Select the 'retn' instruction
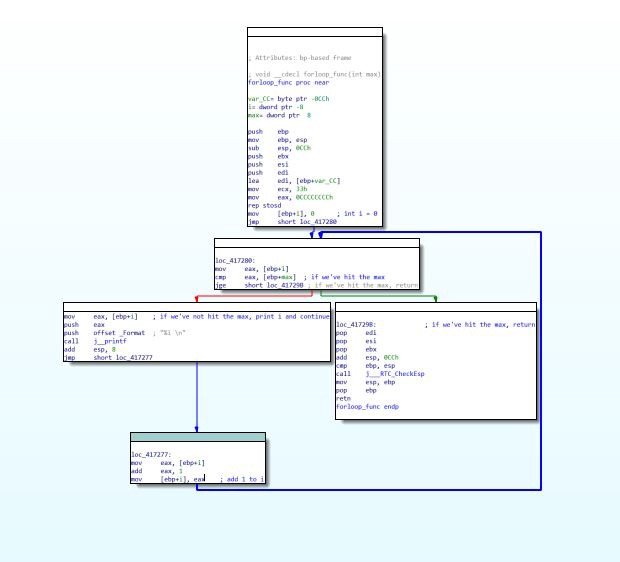Screen dimensions: 620x562 coord(343,398)
